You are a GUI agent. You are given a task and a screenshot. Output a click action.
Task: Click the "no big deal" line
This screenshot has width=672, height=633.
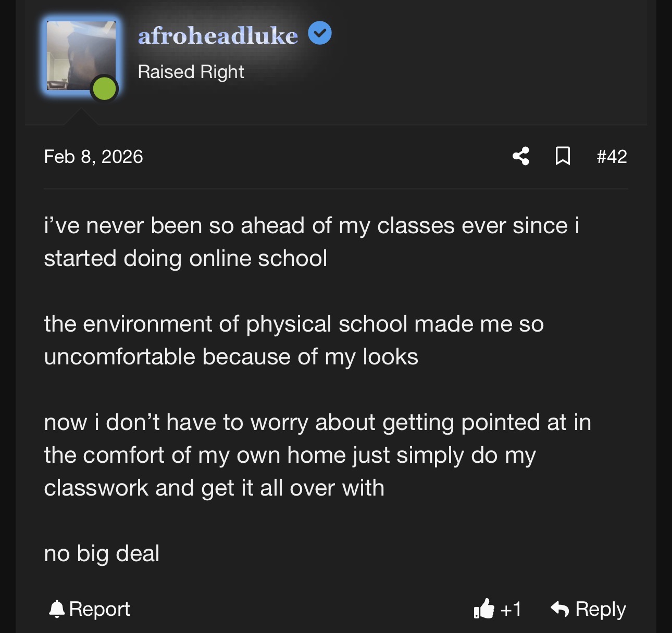tap(102, 554)
